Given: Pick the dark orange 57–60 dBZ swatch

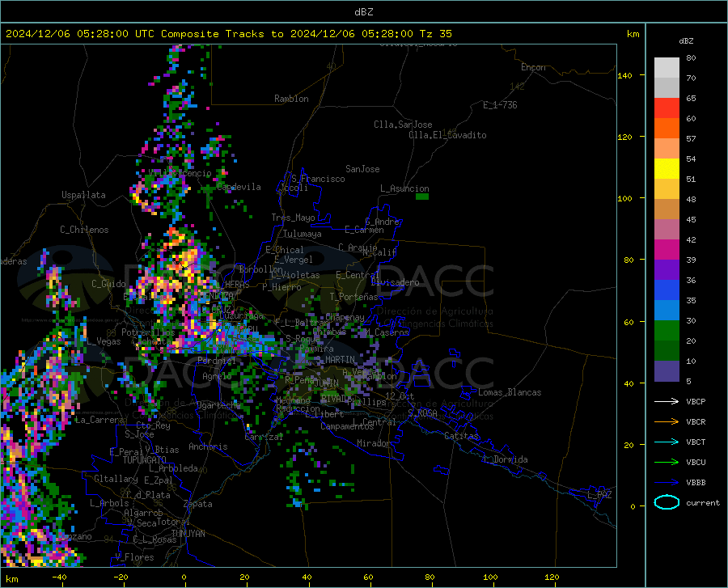Looking at the screenshot, I should tap(667, 129).
